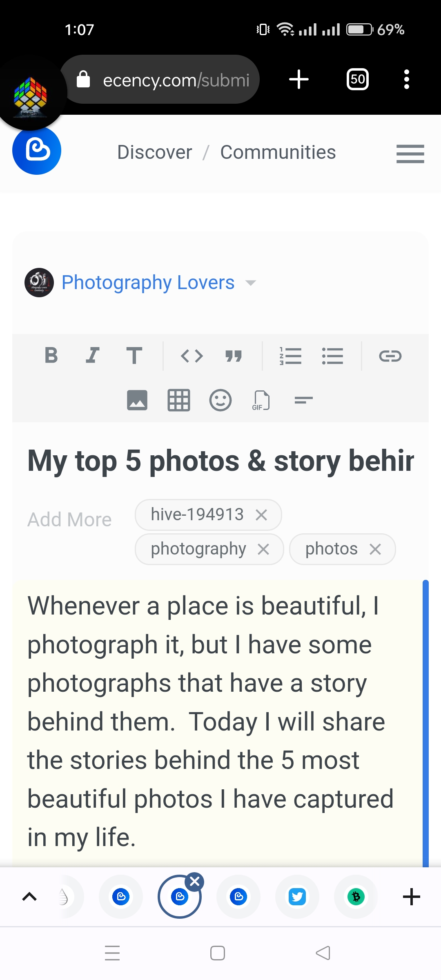This screenshot has width=441, height=980.
Task: Insert an image using the picture icon
Action: pos(137,400)
